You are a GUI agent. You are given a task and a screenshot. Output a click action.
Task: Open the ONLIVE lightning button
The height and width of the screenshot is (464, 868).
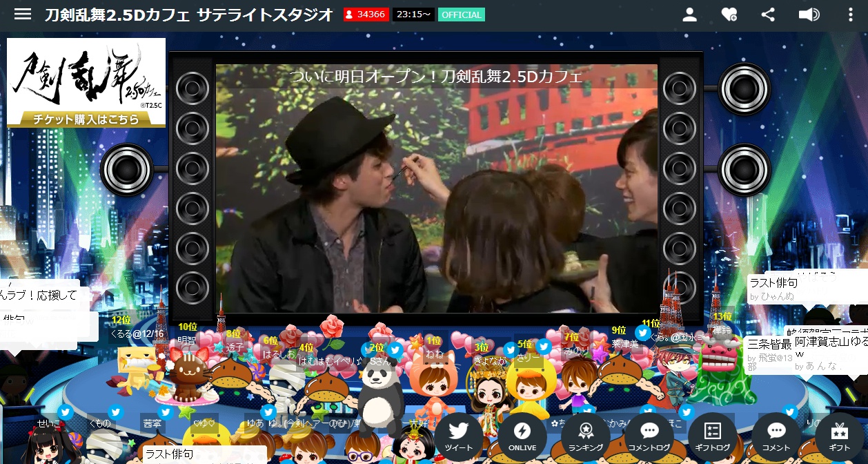pos(522,437)
